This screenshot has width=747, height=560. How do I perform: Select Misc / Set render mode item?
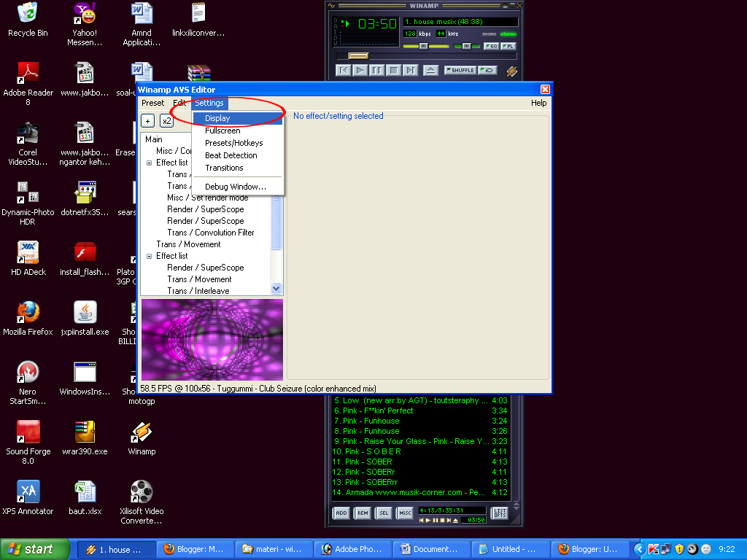(x=208, y=198)
